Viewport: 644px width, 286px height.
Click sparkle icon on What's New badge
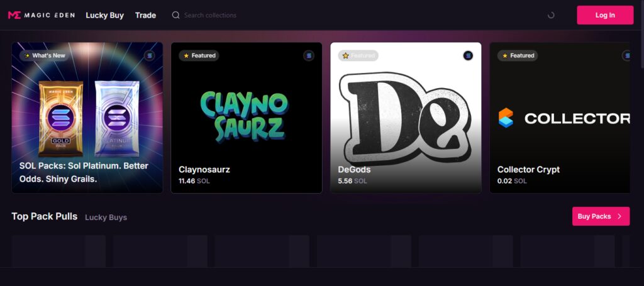click(27, 55)
